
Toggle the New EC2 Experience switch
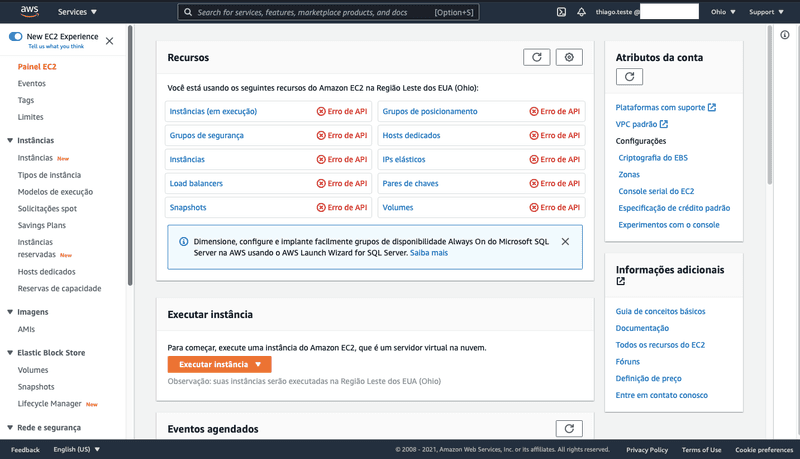[x=15, y=36]
